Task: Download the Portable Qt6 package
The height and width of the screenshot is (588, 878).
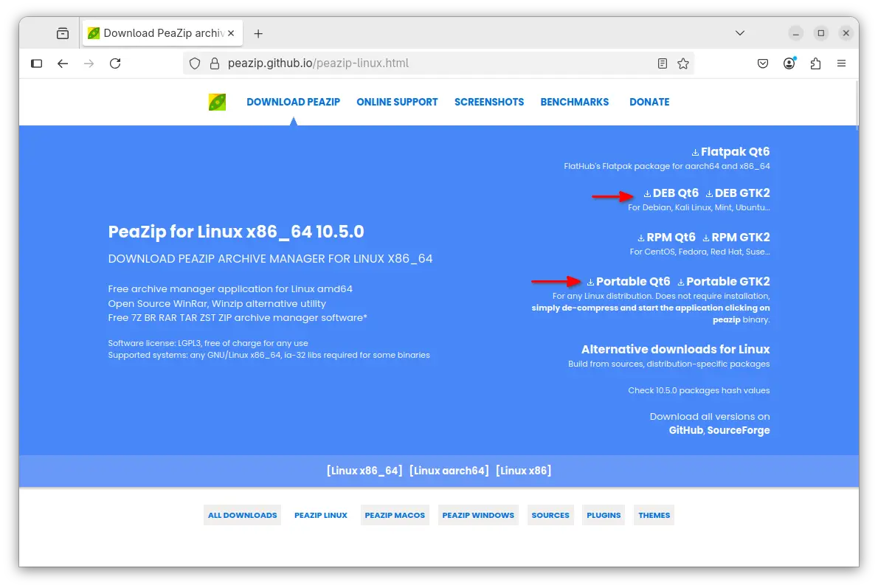Action: (629, 282)
